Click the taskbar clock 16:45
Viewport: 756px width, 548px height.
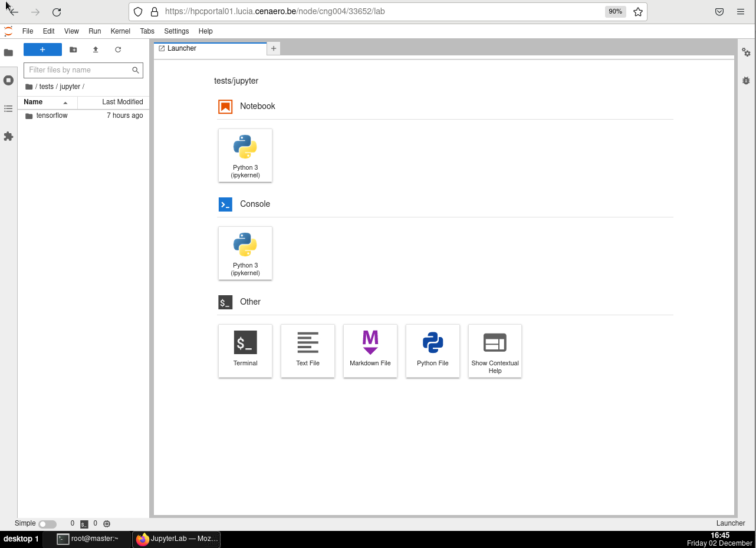coord(720,536)
